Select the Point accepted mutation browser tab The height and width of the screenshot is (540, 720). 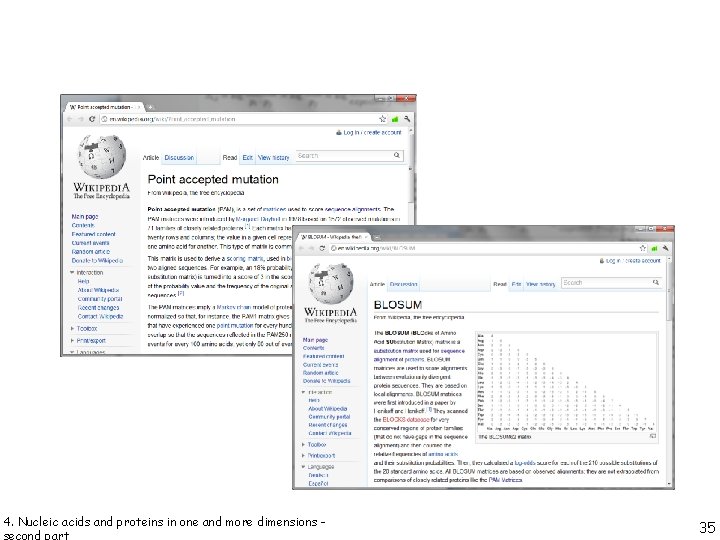[105, 107]
